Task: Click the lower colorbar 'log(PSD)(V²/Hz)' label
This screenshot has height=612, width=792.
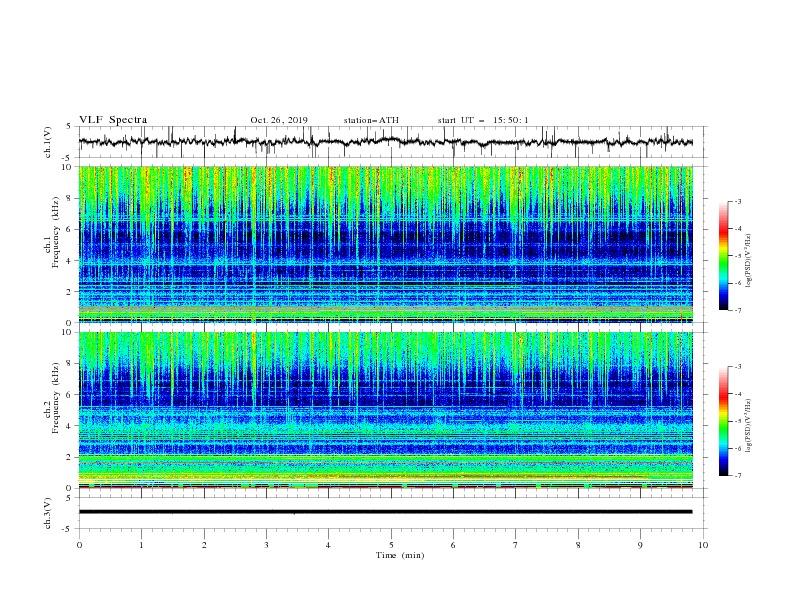Action: [748, 426]
